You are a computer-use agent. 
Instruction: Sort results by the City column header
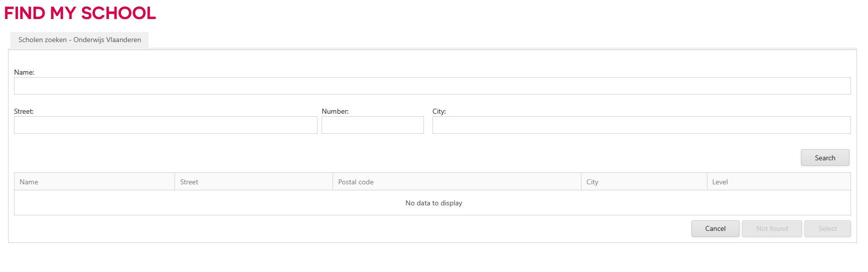click(592, 182)
